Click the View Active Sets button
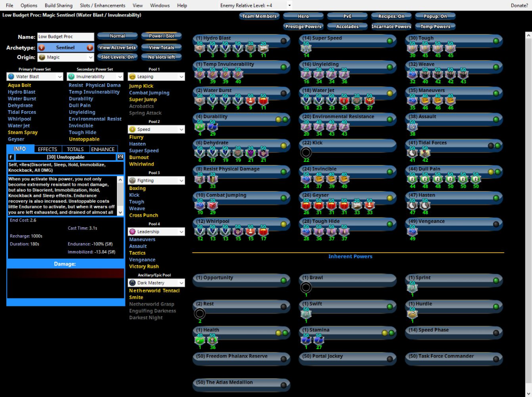This screenshot has height=397, width=532. click(x=118, y=47)
